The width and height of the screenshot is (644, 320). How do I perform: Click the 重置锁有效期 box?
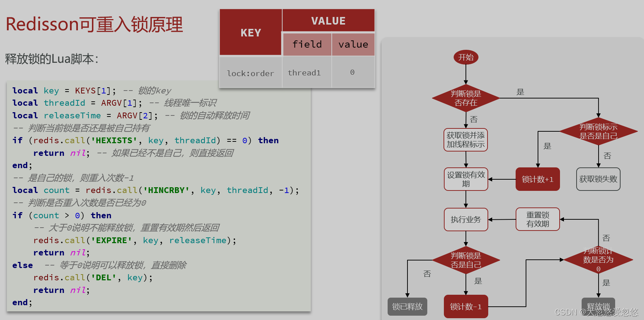tap(538, 219)
